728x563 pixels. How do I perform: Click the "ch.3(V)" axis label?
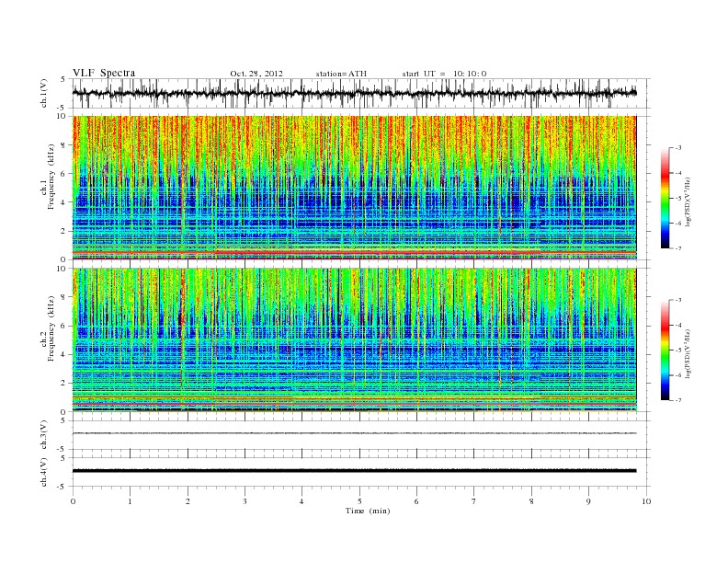pyautogui.click(x=43, y=435)
